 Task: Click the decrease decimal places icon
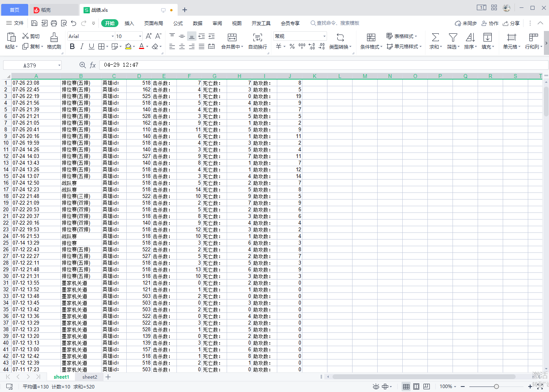322,47
